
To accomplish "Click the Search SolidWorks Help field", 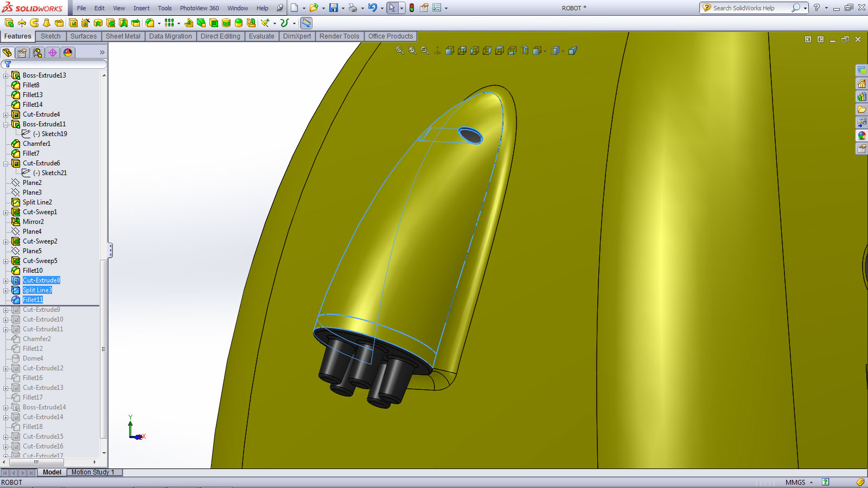I will point(750,8).
